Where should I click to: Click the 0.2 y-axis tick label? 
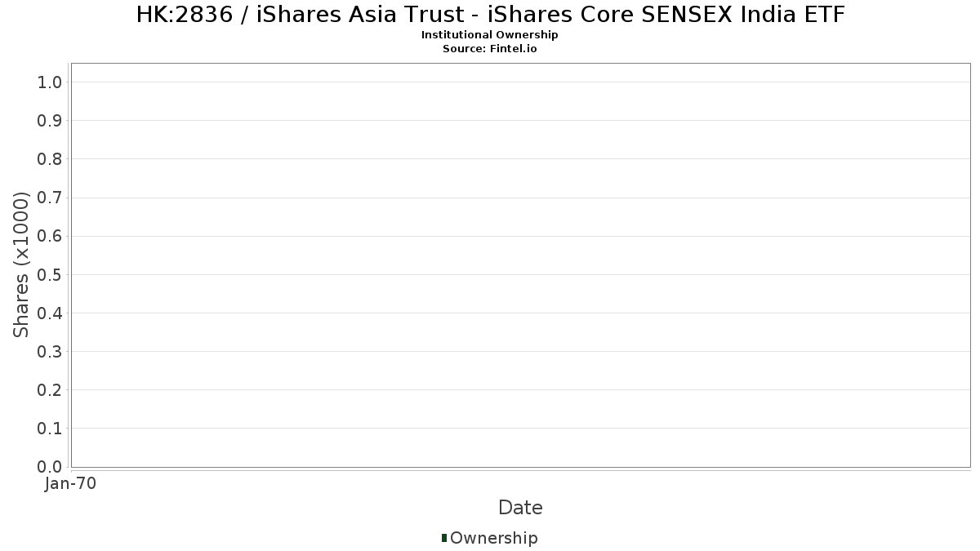pos(50,389)
